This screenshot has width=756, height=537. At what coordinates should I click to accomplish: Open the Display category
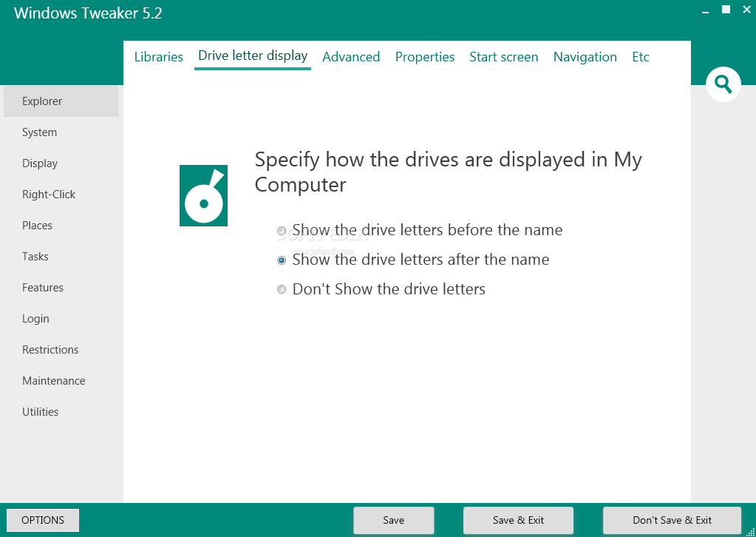click(61, 163)
